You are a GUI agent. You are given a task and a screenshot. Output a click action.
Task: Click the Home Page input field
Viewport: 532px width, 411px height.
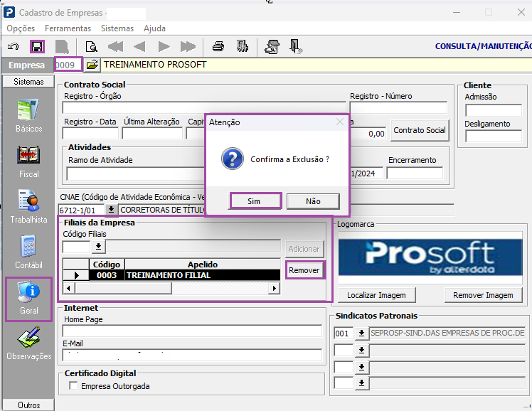192,331
